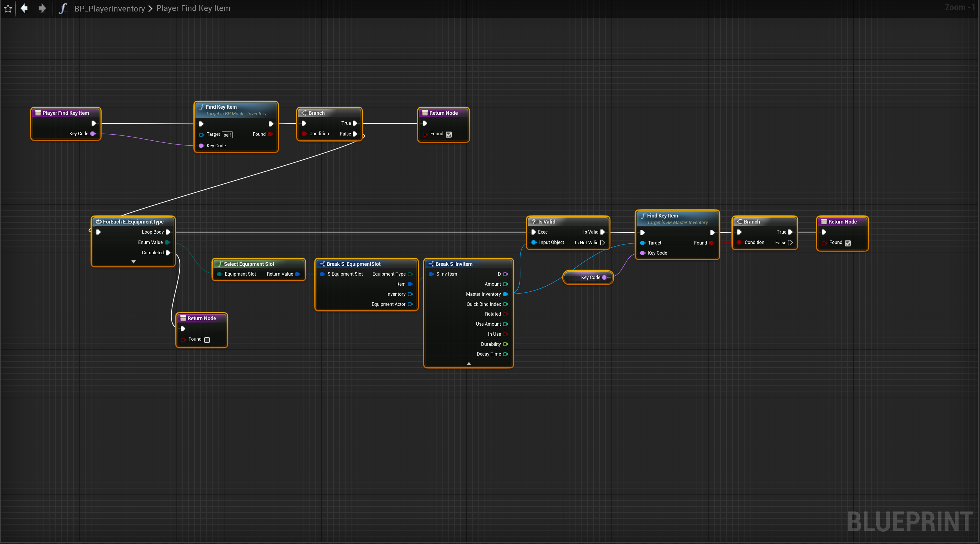Collapse the Break S_InvItem node pins
The height and width of the screenshot is (544, 980).
click(x=469, y=364)
